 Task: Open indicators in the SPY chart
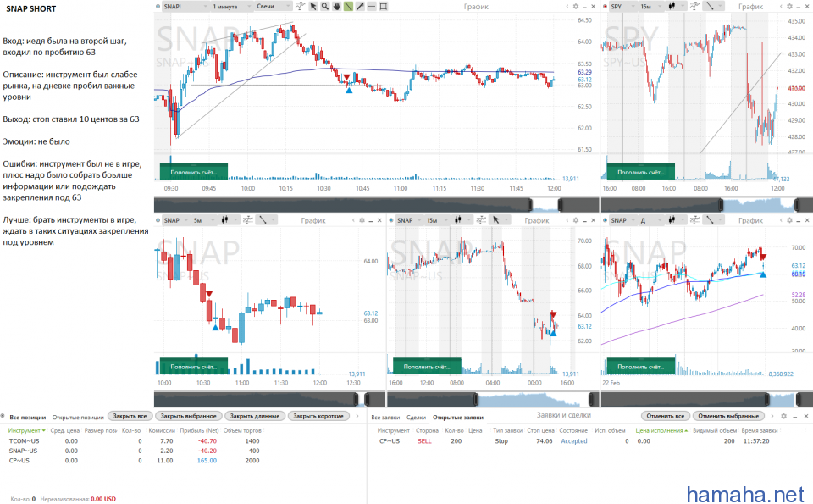pyautogui.click(x=695, y=6)
